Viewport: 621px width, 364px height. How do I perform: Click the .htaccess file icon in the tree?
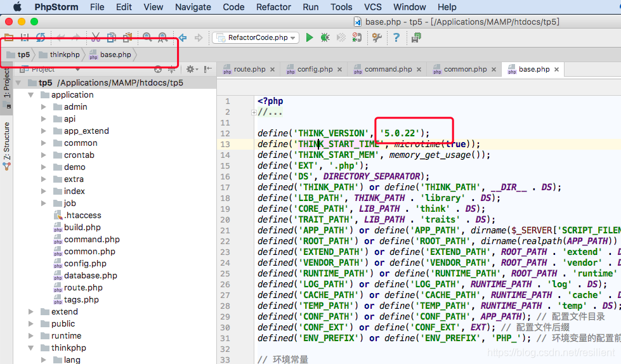tap(58, 216)
